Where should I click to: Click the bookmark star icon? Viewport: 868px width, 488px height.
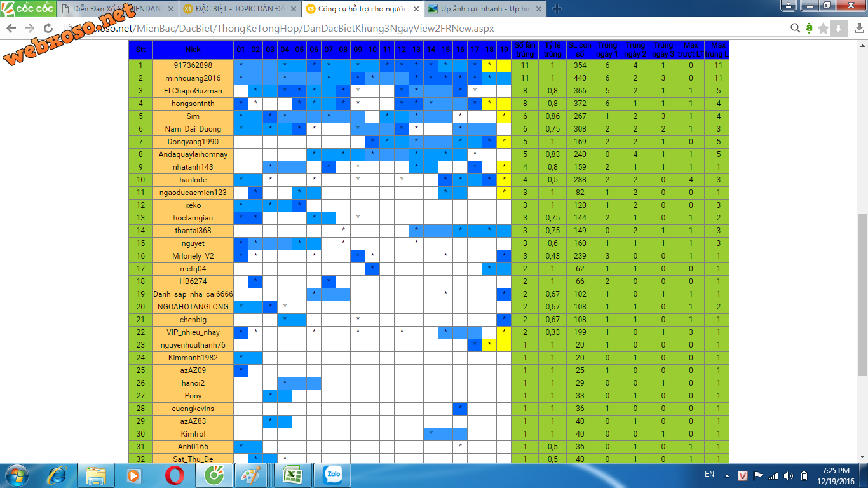pyautogui.click(x=823, y=29)
